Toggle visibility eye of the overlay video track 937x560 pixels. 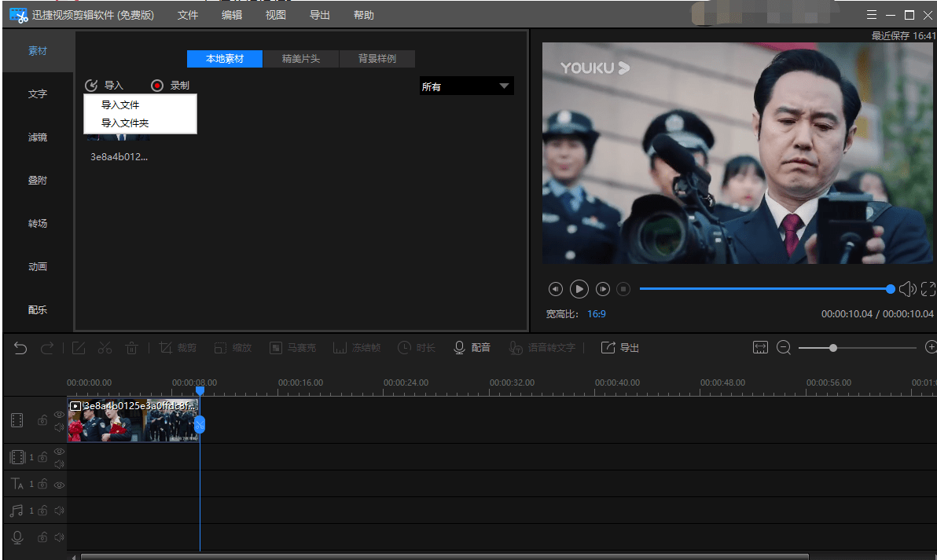coord(59,452)
